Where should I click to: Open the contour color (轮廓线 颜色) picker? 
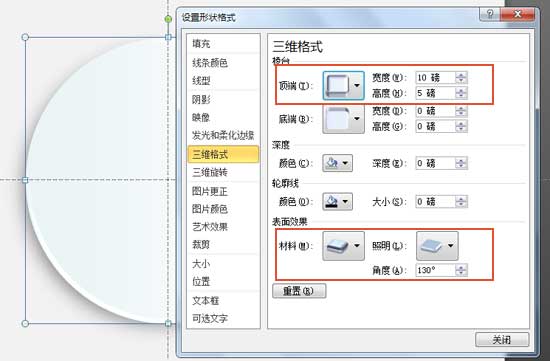pyautogui.click(x=337, y=201)
